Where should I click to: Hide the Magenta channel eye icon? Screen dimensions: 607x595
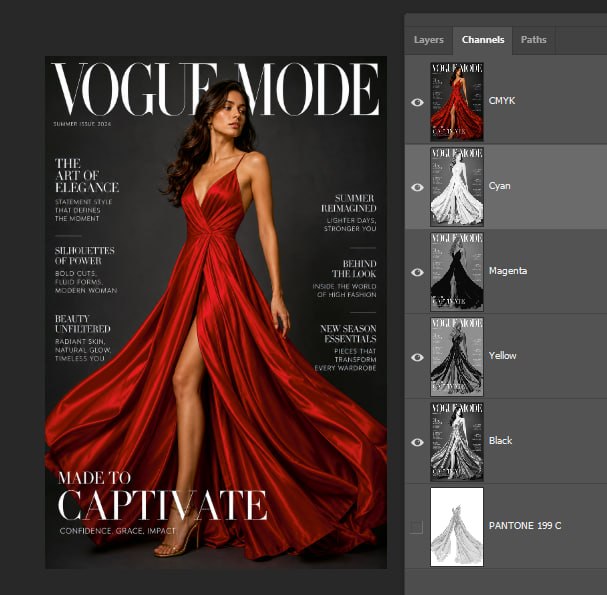417,273
